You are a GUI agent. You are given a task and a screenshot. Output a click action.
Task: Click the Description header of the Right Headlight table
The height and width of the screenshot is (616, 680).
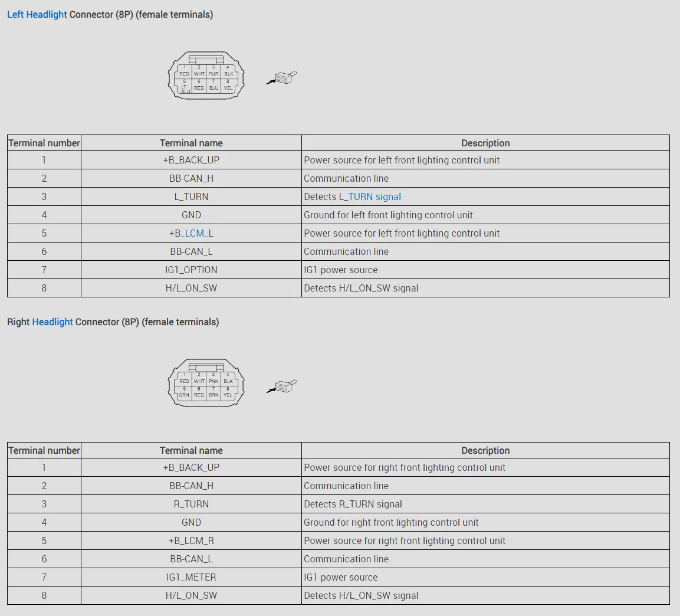[x=486, y=450]
